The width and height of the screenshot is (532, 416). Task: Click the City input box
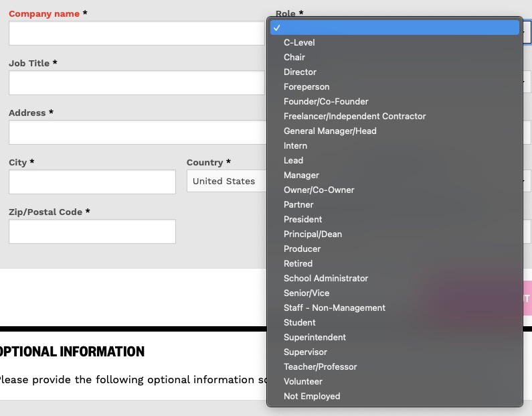click(92, 182)
